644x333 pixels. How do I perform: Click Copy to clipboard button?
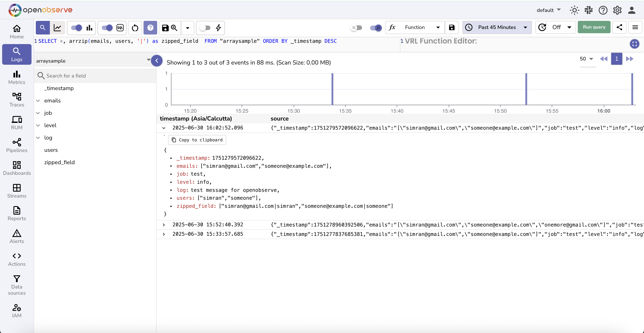coord(197,140)
